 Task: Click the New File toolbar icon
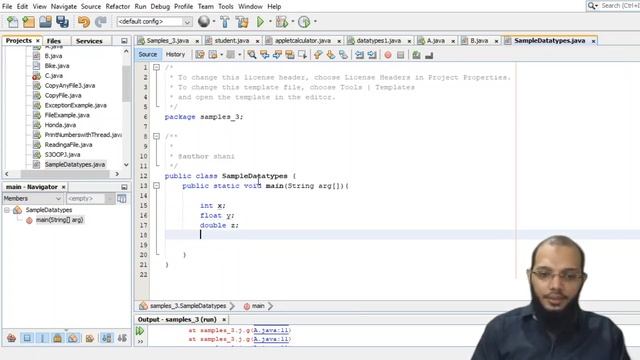point(13,22)
